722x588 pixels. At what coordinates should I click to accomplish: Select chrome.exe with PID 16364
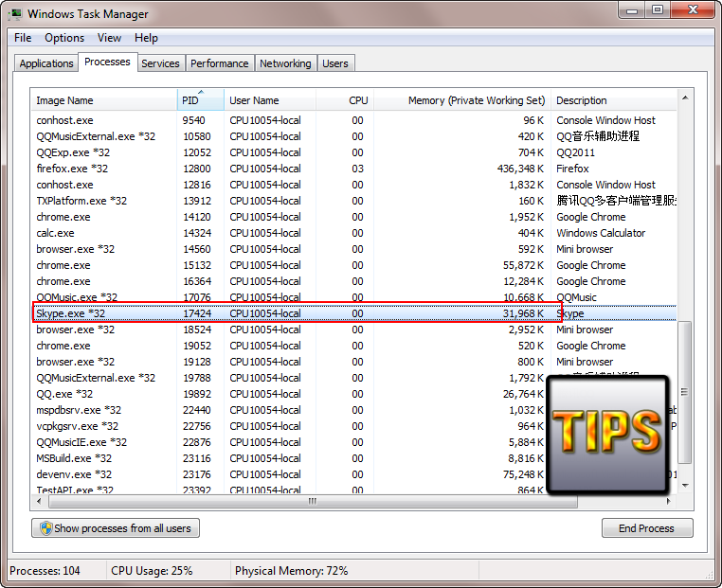click(353, 281)
